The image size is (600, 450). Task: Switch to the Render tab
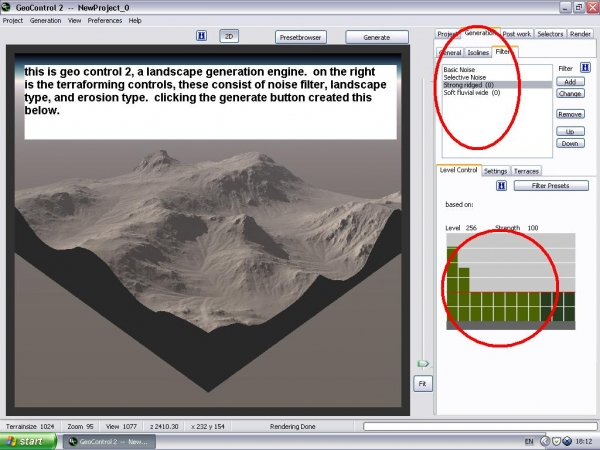[x=580, y=34]
